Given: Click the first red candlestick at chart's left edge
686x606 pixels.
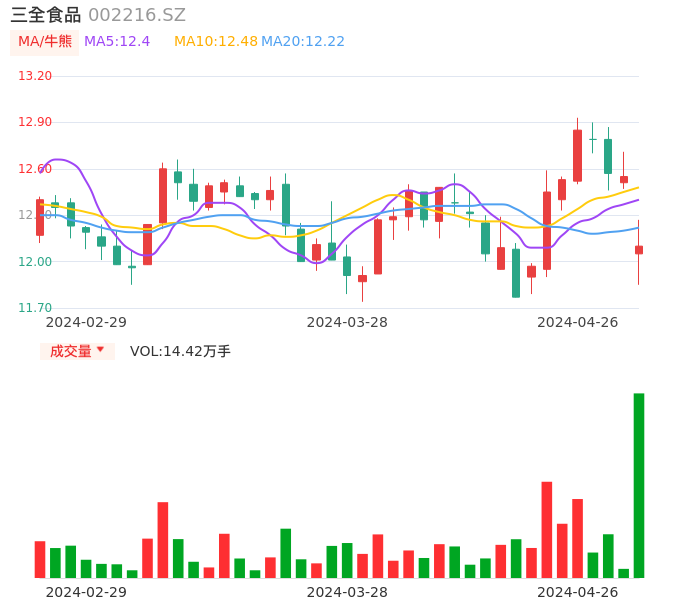Looking at the screenshot, I should click(40, 218).
